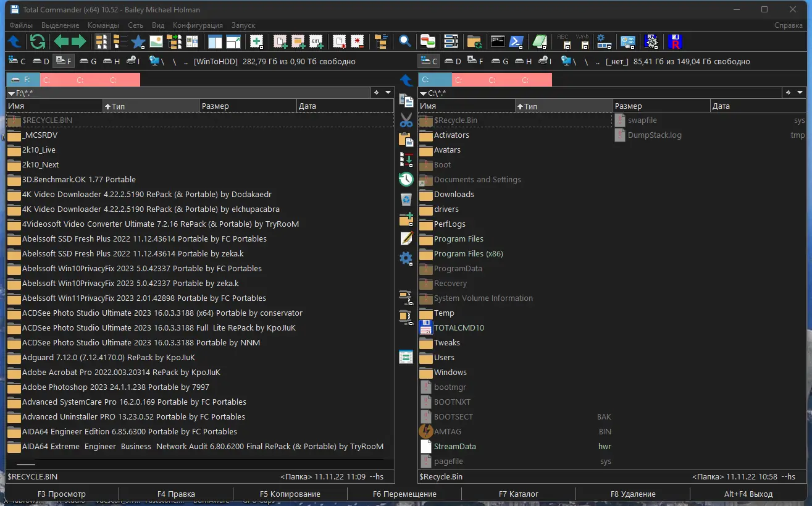Open Notepad via its toolbar icon
Image resolution: width=812 pixels, height=506 pixels.
(540, 41)
